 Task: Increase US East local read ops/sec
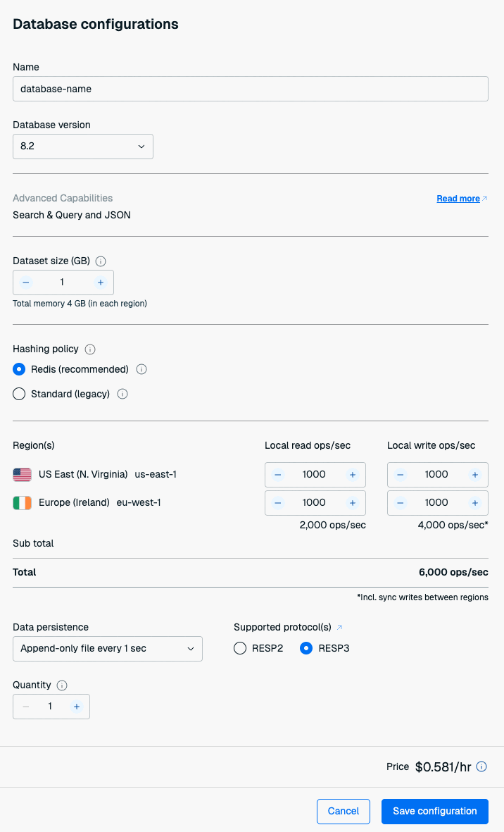(353, 475)
